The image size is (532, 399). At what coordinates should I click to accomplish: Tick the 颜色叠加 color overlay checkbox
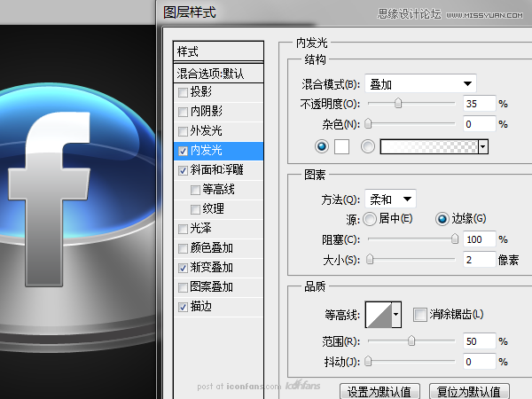click(183, 248)
